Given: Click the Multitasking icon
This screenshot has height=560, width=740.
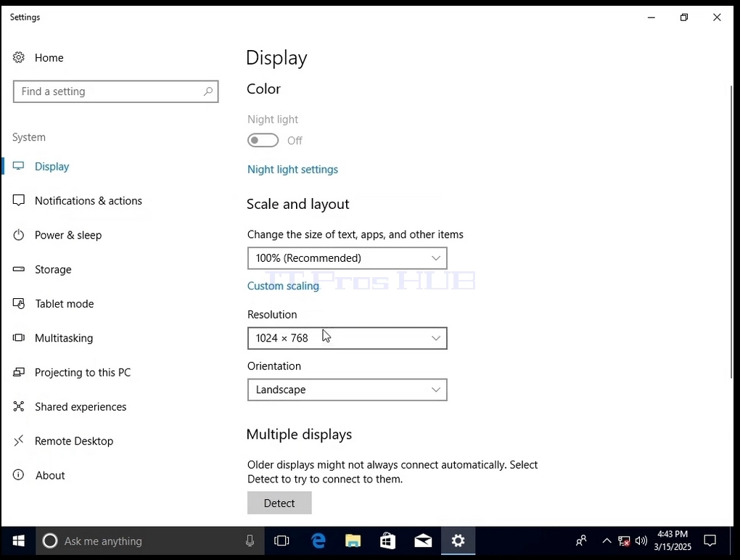Looking at the screenshot, I should tap(18, 338).
